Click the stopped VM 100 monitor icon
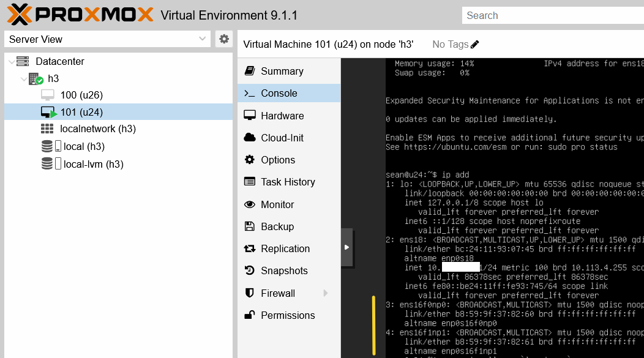This screenshot has width=644, height=358. 48,95
